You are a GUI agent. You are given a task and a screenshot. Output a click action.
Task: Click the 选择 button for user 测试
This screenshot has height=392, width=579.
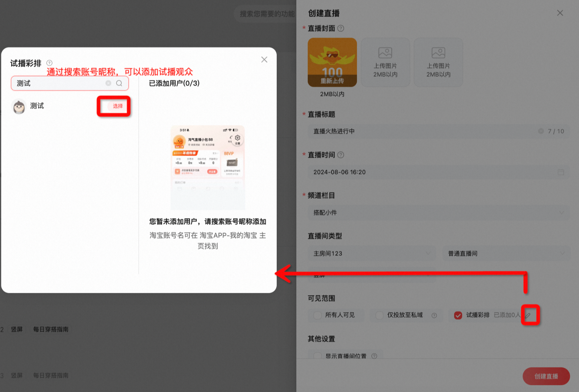point(117,106)
